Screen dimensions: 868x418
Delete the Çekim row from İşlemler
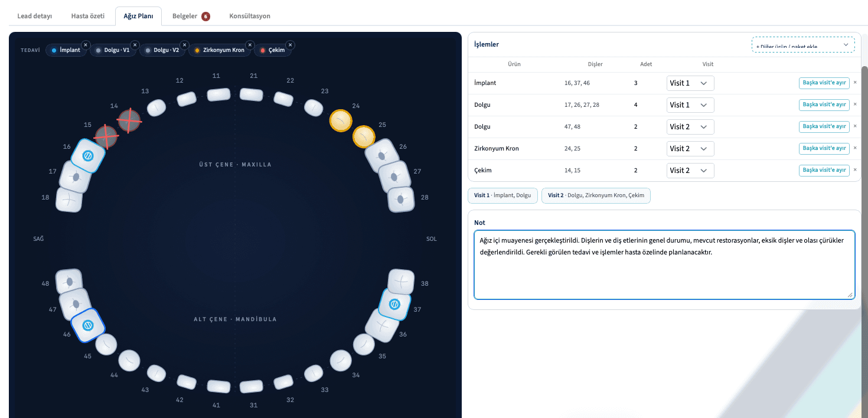pyautogui.click(x=855, y=170)
